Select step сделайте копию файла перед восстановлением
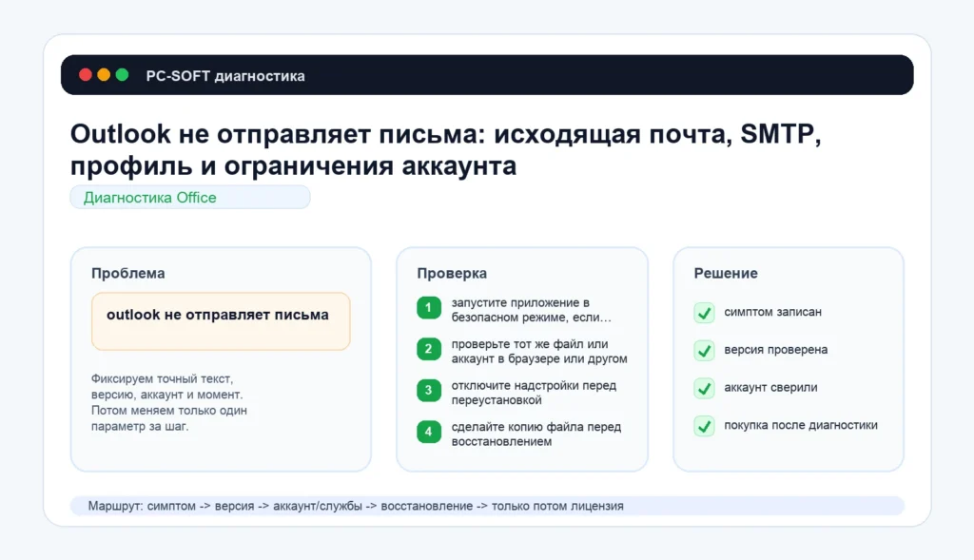974x560 pixels. (536, 434)
